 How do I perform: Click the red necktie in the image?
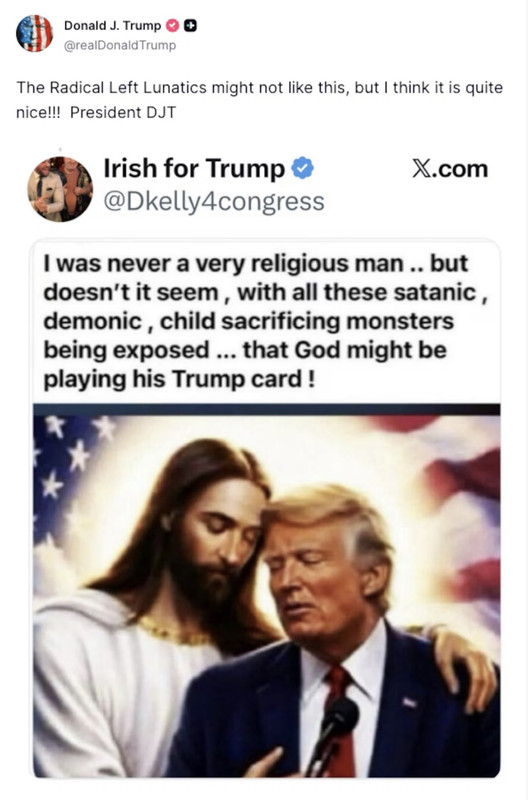[340, 719]
